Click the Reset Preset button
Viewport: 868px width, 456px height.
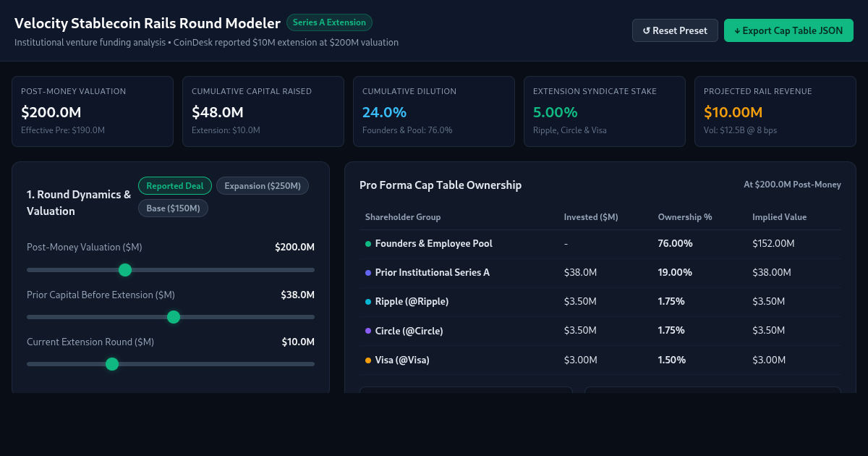pos(675,30)
